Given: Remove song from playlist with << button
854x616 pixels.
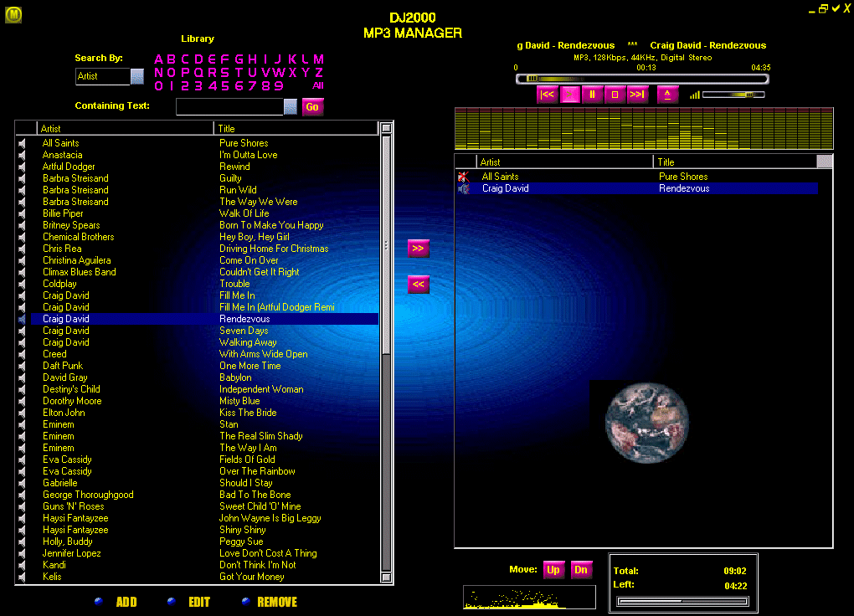Looking at the screenshot, I should click(x=419, y=285).
